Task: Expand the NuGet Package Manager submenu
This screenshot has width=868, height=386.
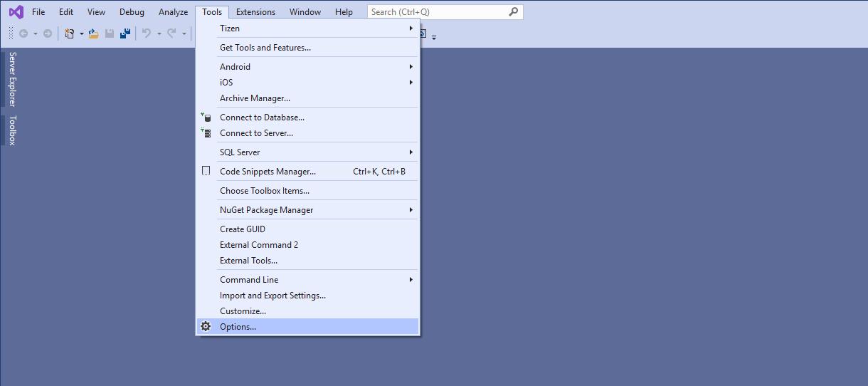Action: [x=411, y=210]
